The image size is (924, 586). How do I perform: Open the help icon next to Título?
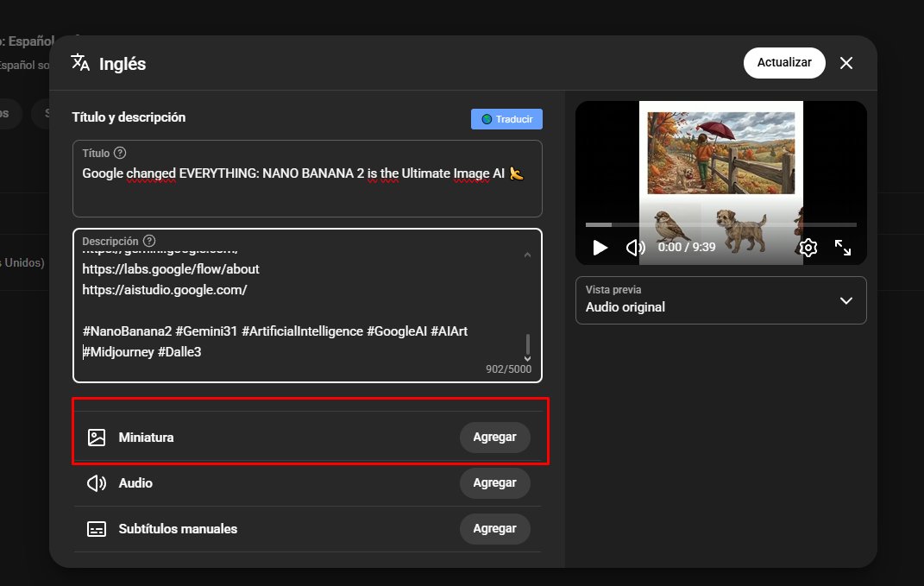tap(120, 153)
